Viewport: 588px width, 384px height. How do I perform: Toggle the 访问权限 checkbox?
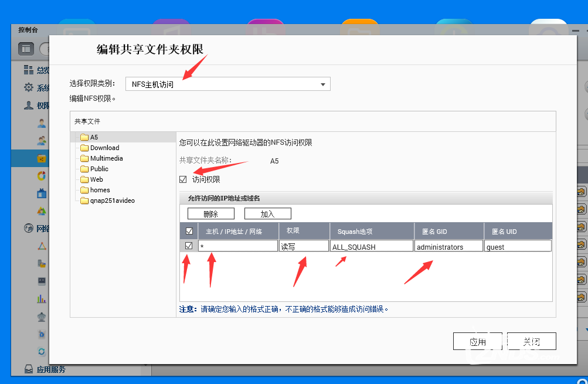point(183,179)
